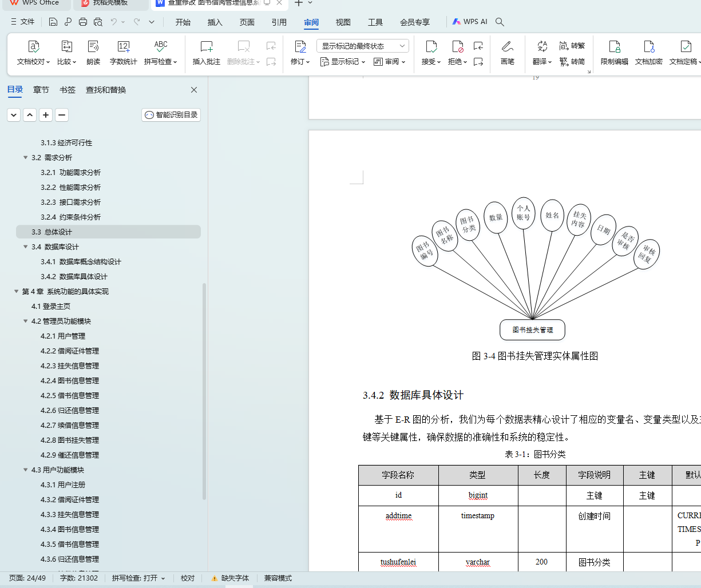Click the down chevron in navigation pane
The width and height of the screenshot is (701, 588).
click(x=14, y=114)
